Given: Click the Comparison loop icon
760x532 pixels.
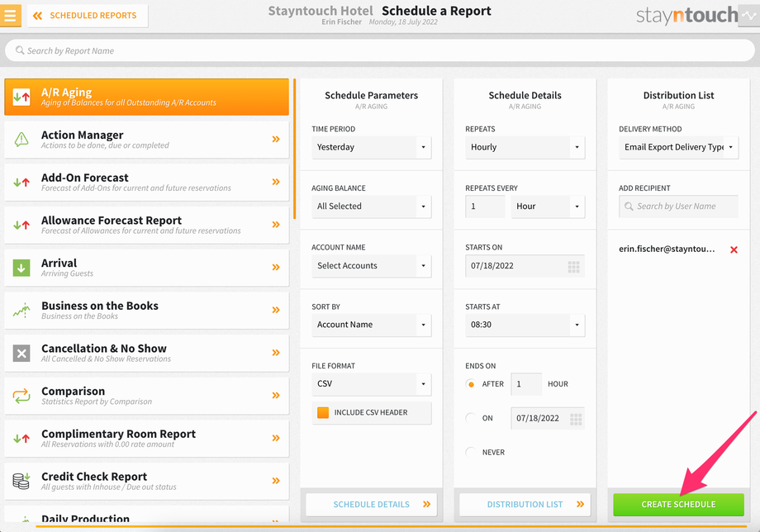Looking at the screenshot, I should 21,396.
